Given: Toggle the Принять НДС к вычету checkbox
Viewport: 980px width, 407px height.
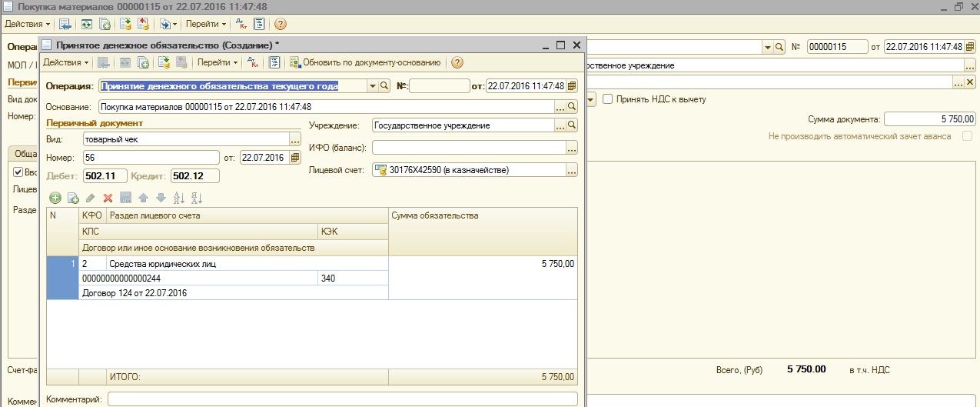Looking at the screenshot, I should pyautogui.click(x=608, y=99).
